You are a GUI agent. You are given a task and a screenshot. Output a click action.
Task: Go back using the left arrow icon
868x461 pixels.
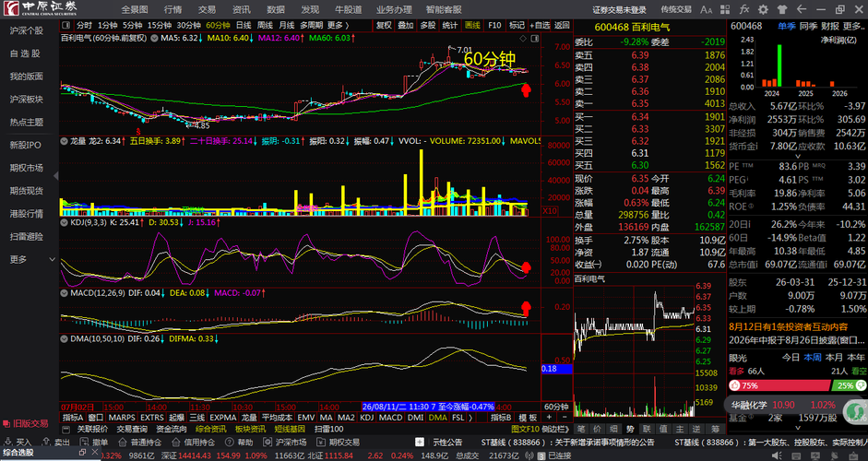click(801, 9)
